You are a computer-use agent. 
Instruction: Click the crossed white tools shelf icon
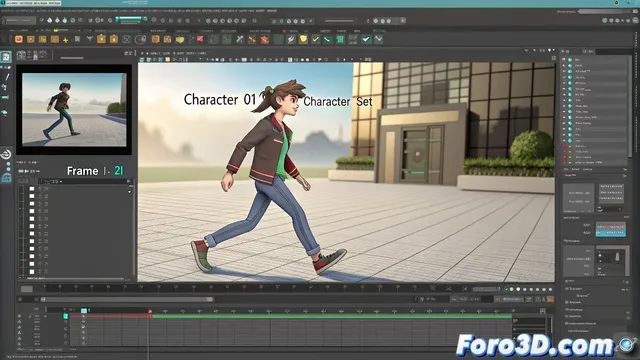(240, 39)
